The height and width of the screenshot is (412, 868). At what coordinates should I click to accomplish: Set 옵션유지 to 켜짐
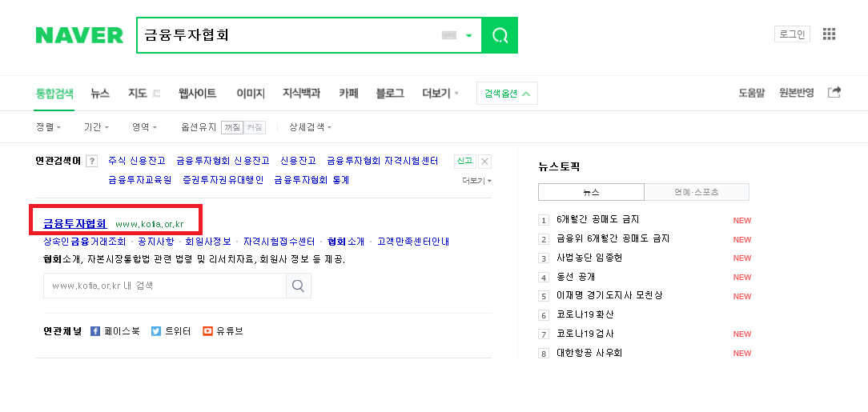[x=255, y=128]
